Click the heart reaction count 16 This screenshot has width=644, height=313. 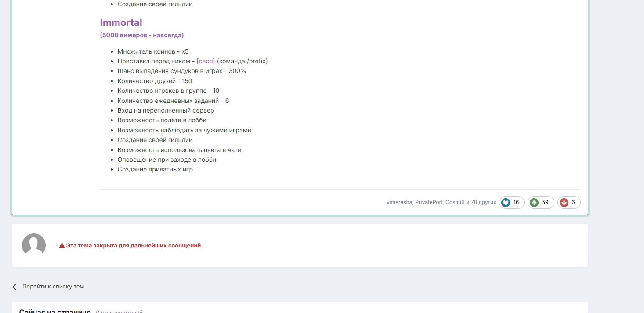[x=516, y=202]
